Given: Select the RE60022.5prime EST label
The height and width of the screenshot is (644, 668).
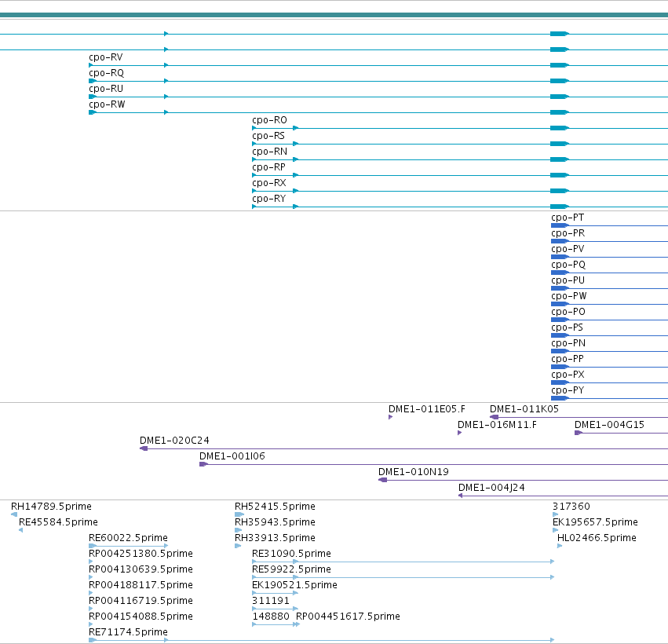Looking at the screenshot, I should tap(128, 538).
